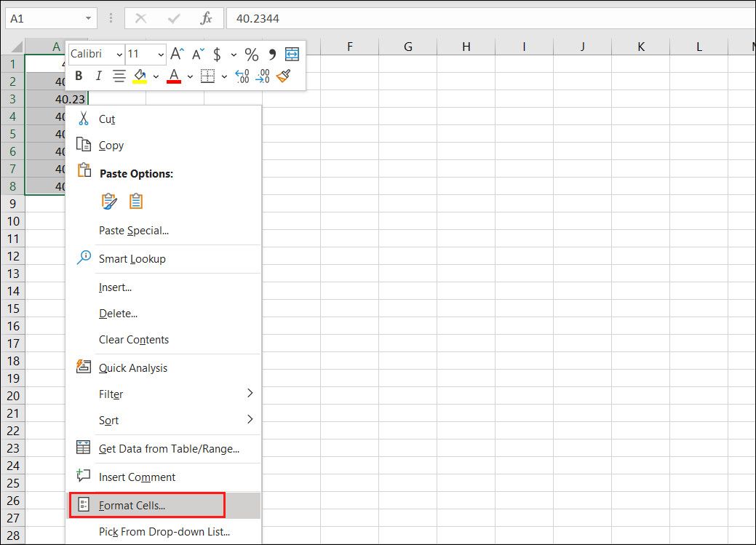The height and width of the screenshot is (545, 756).
Task: Toggle Italic in the mini toolbar
Action: [x=98, y=76]
